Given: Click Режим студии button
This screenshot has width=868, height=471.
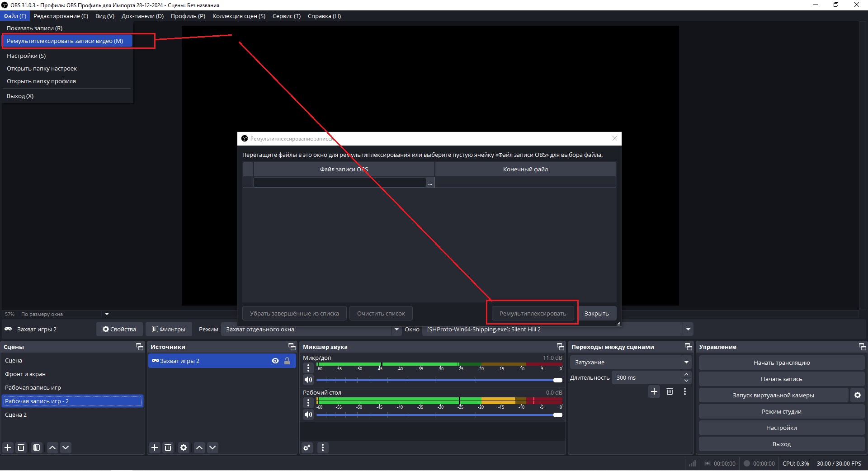Looking at the screenshot, I should pos(781,411).
